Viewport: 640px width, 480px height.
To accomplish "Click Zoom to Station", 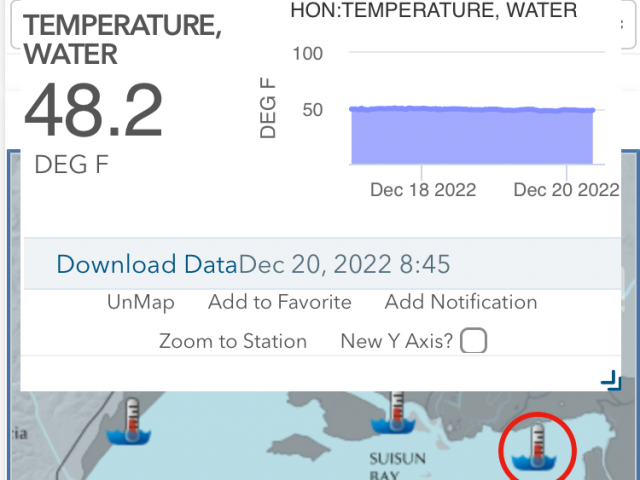I will click(x=233, y=341).
